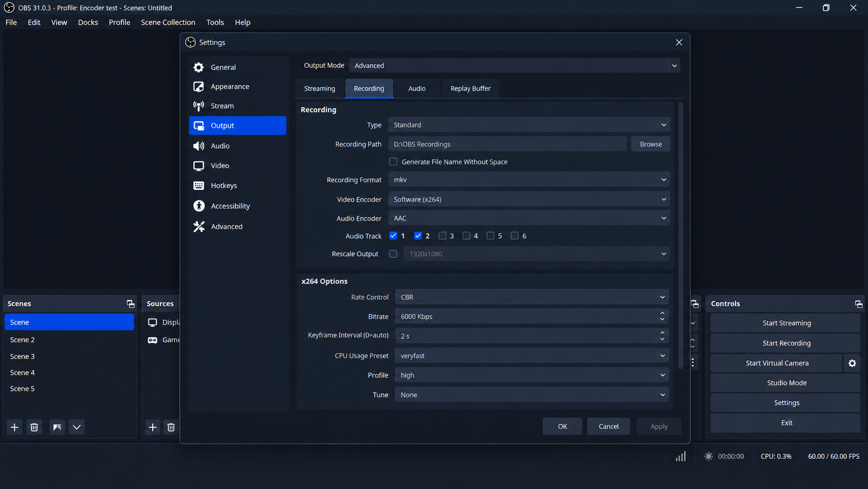
Task: Check audio track 3
Action: [442, 236]
